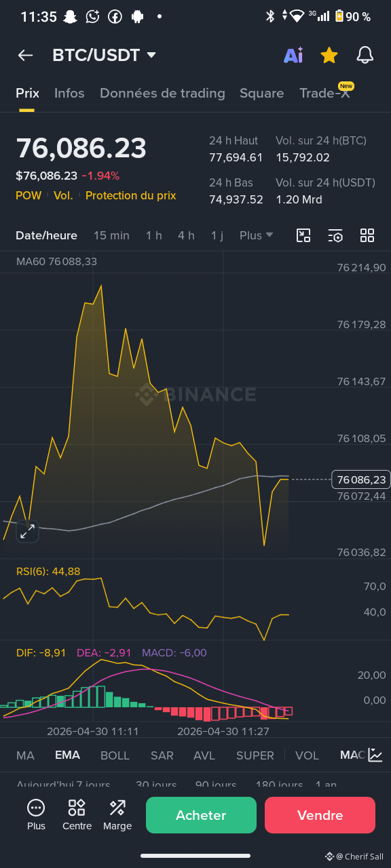The image size is (391, 868).
Task: Tap the battery status icon
Action: (x=339, y=16)
